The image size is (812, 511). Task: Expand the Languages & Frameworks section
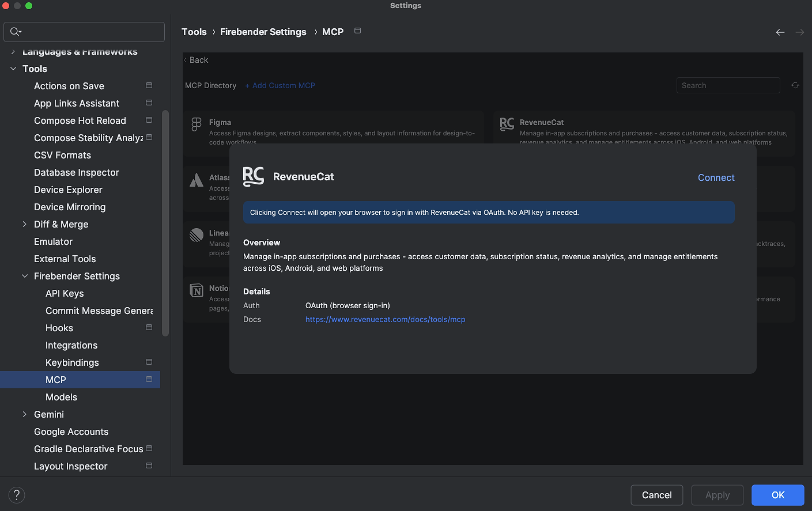point(13,52)
